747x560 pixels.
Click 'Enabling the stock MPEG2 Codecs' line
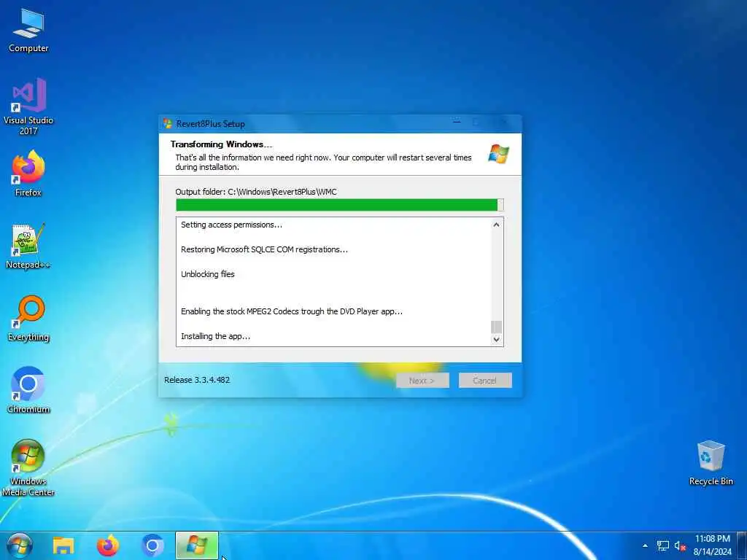pyautogui.click(x=292, y=311)
